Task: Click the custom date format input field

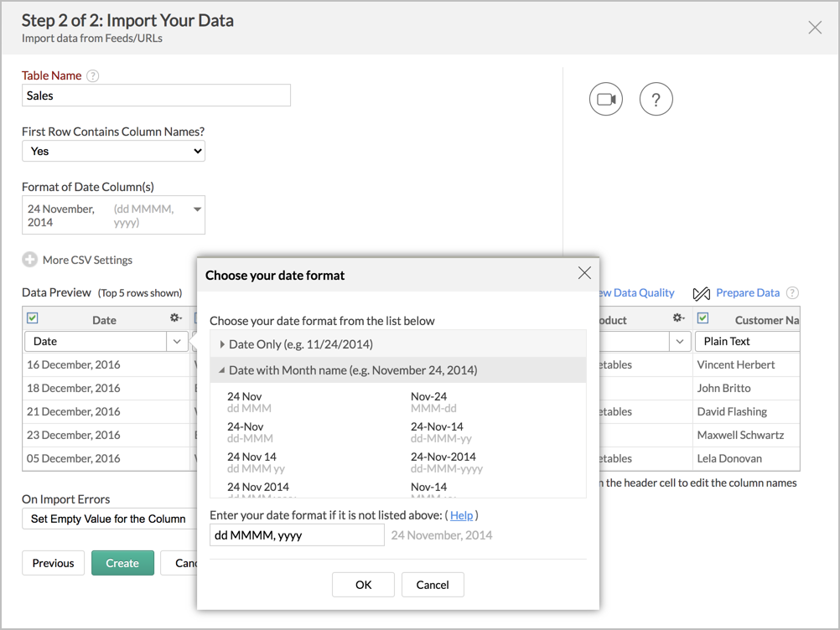Action: click(x=297, y=535)
